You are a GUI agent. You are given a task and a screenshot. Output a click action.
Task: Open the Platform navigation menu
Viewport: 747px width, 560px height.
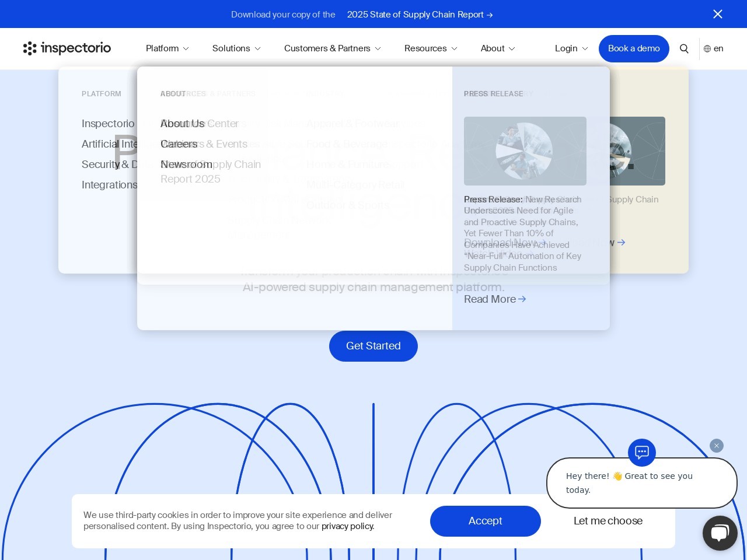(167, 48)
